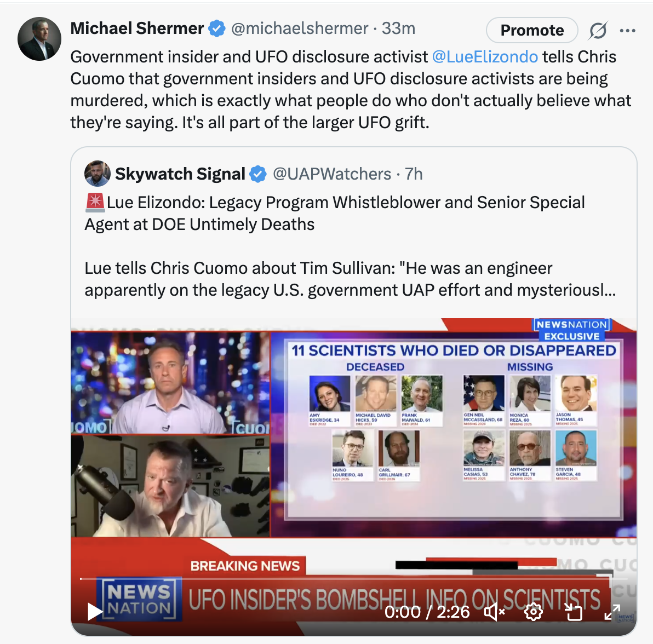This screenshot has width=653, height=644.
Task: Open the Grok slashed-circle icon
Action: pos(598,30)
